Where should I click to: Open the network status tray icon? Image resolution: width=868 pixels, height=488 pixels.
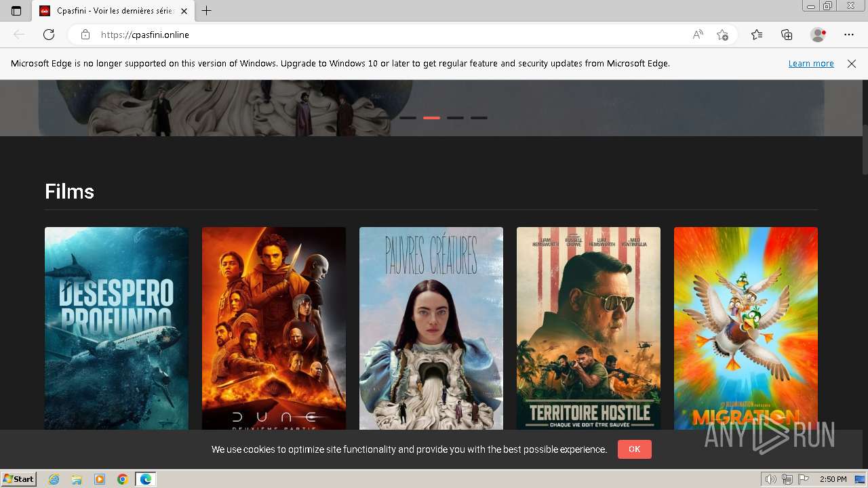point(787,479)
